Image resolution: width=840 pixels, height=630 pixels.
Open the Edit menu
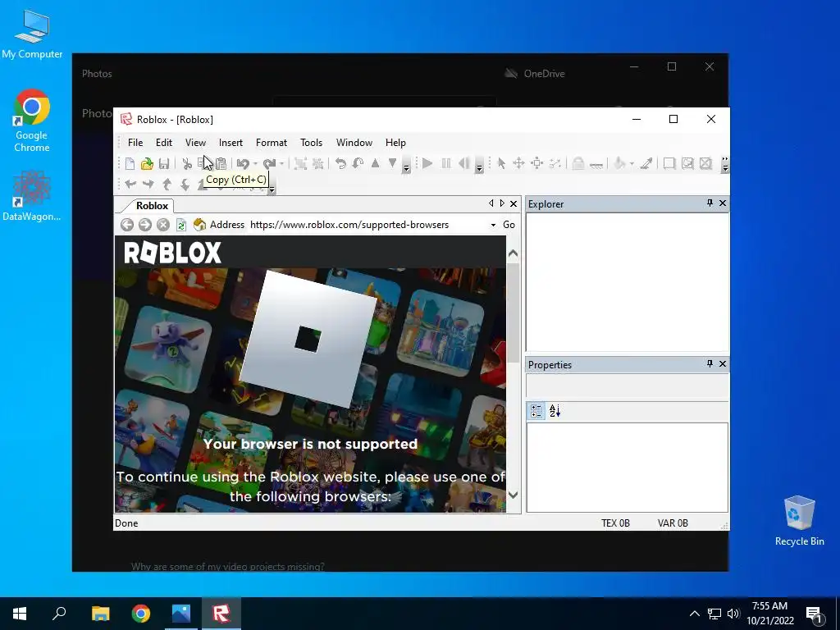(x=164, y=143)
